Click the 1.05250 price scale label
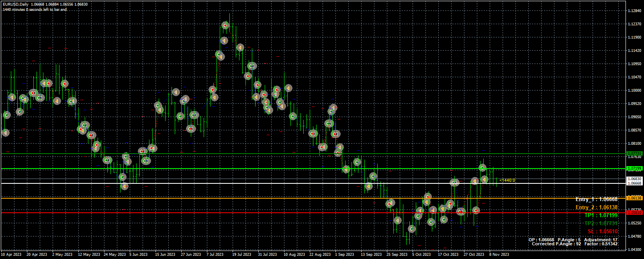The width and height of the screenshot is (644, 259). (x=635, y=223)
